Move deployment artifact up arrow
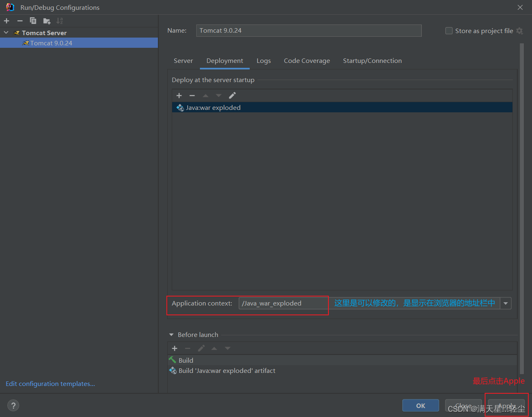Viewport: 532px width, 417px height. pos(206,96)
